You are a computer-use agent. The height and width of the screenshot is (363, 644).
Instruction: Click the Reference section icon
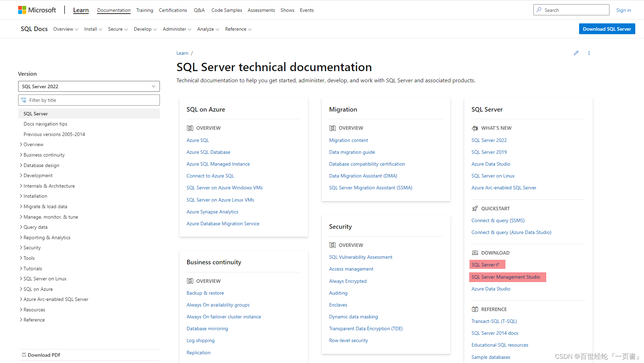click(475, 309)
